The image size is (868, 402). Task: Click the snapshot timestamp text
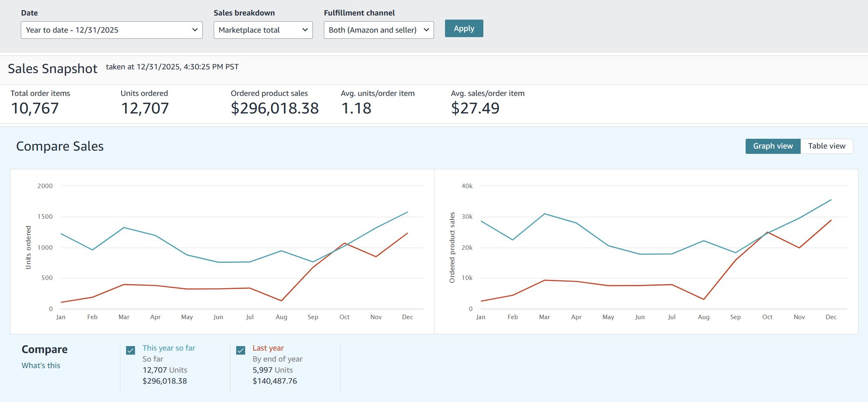pos(172,67)
